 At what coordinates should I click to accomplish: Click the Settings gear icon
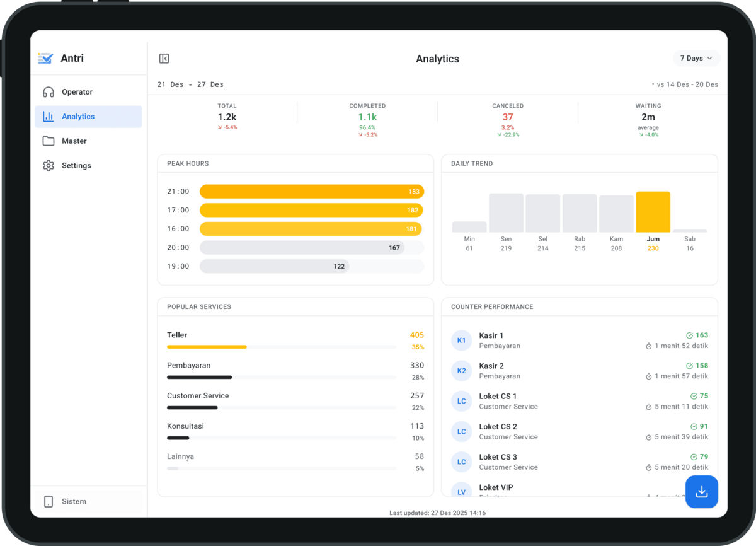(x=49, y=165)
